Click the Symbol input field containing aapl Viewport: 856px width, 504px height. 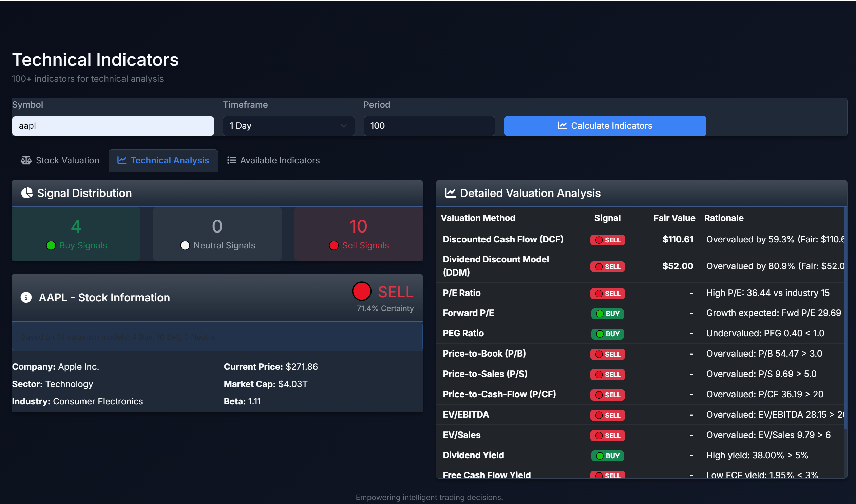pyautogui.click(x=113, y=126)
